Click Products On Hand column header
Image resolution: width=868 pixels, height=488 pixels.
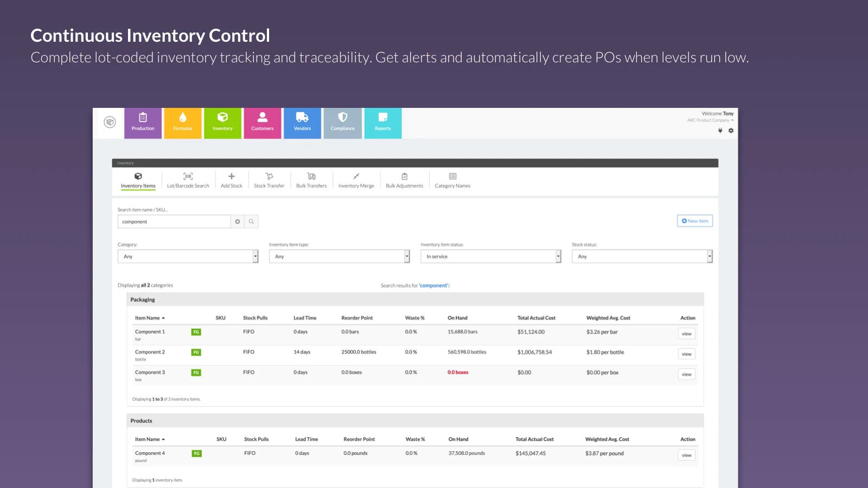458,440
